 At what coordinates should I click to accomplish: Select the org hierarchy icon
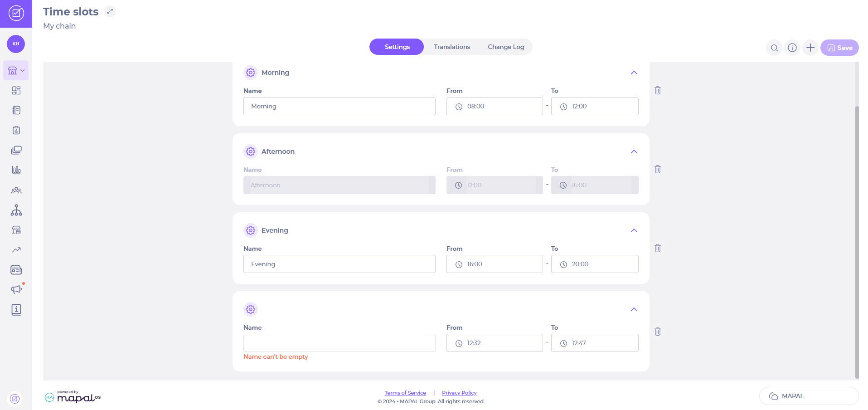(16, 210)
